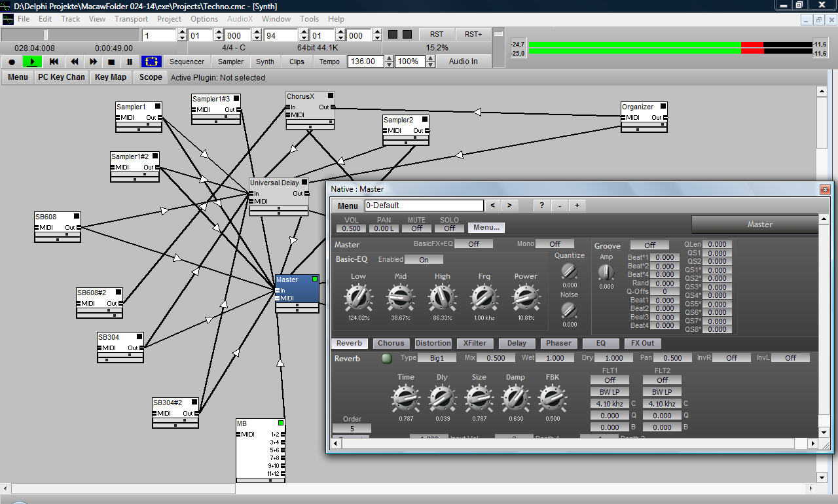Screen dimensions: 838x504
Task: Toggle Mute off on the Master channel
Action: pyautogui.click(x=416, y=228)
